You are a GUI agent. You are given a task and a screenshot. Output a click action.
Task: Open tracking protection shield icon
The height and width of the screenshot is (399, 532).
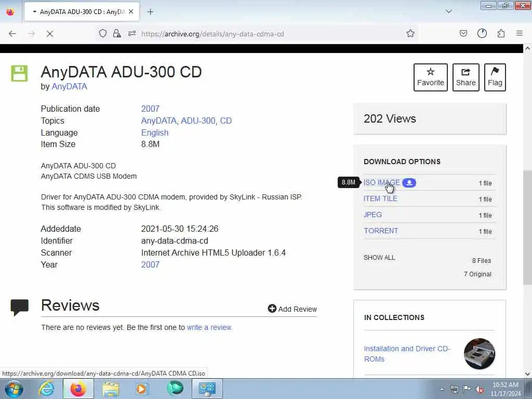click(x=103, y=33)
